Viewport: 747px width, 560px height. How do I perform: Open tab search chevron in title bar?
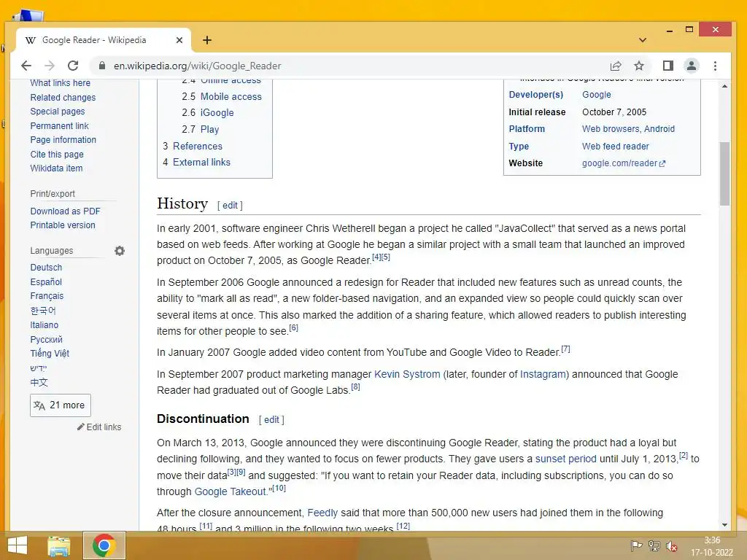[x=642, y=40]
